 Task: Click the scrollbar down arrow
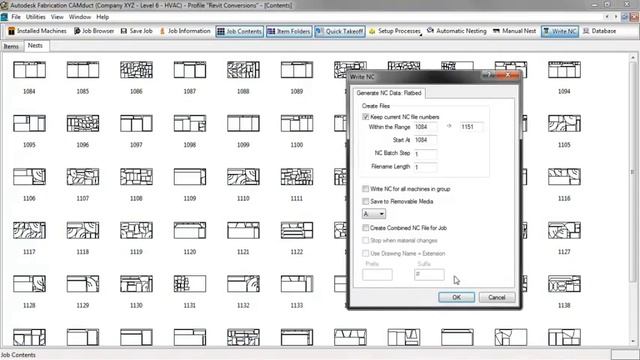(633, 341)
